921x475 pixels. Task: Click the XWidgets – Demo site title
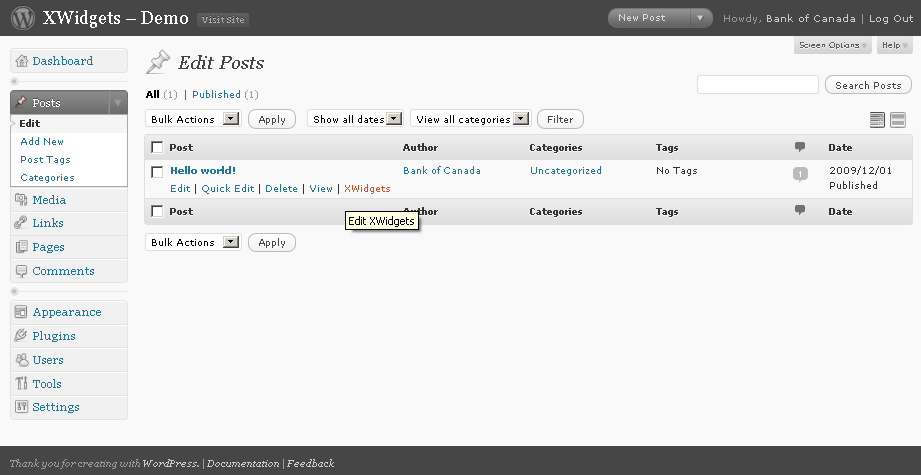point(115,18)
